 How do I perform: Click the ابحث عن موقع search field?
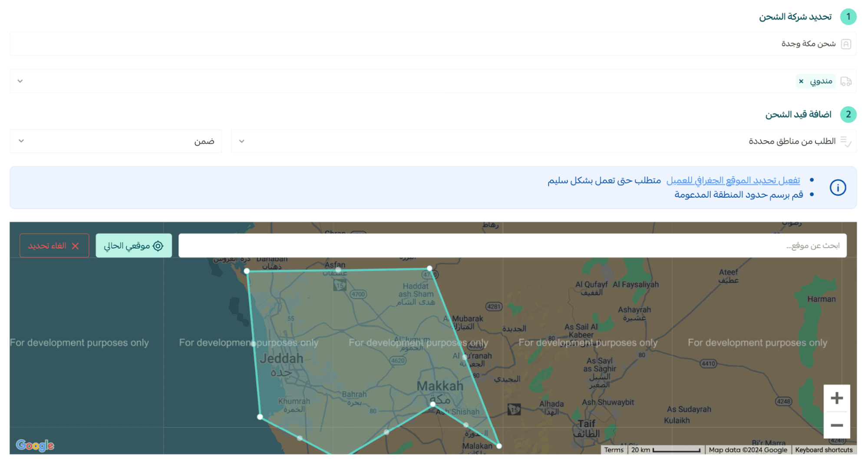(x=512, y=246)
